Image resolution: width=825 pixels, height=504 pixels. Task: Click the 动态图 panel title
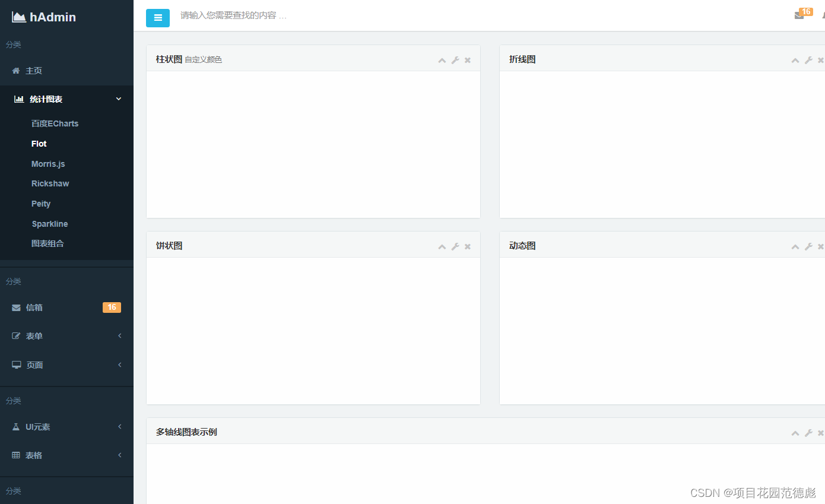(522, 246)
